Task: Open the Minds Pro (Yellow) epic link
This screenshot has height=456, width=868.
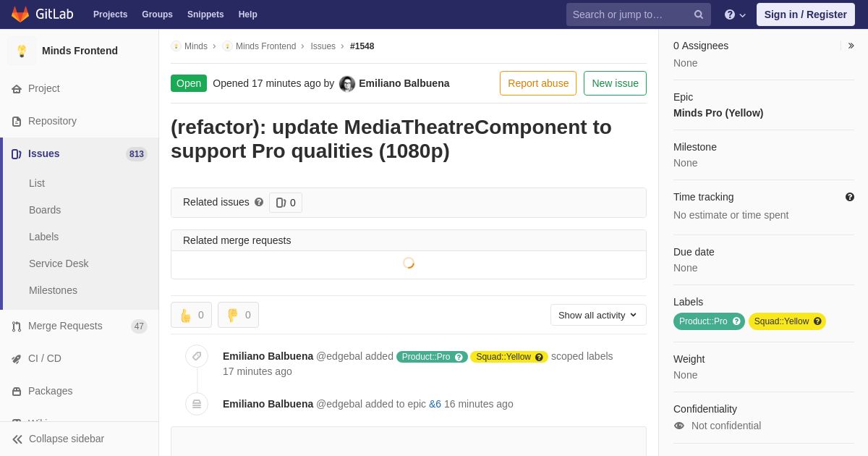Action: pyautogui.click(x=718, y=113)
